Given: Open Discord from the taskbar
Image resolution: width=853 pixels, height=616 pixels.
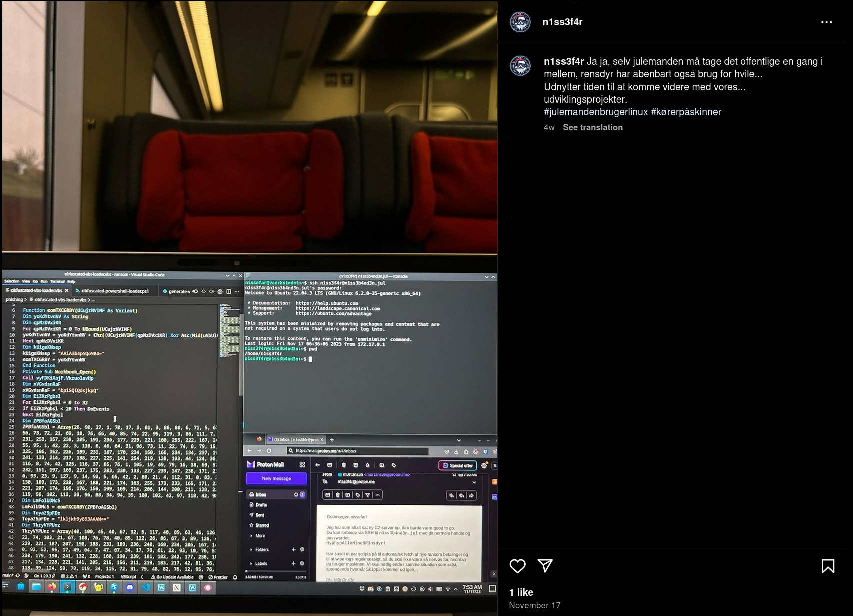Looking at the screenshot, I should click(130, 587).
